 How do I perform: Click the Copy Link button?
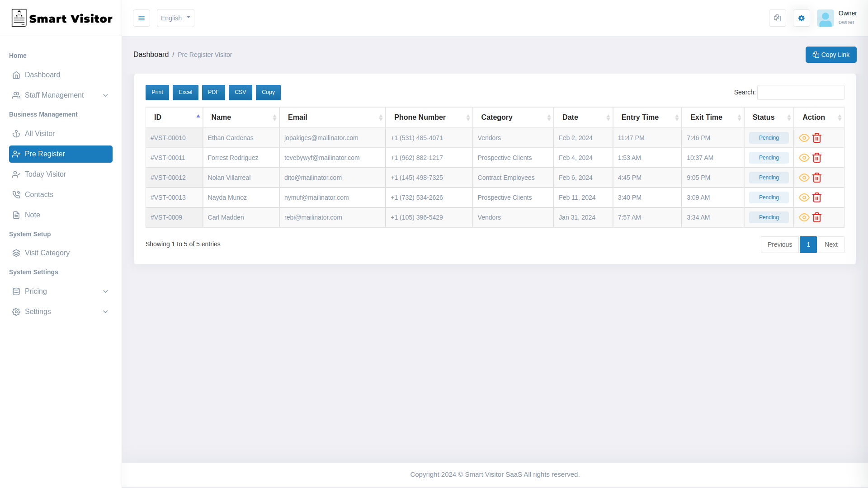831,55
